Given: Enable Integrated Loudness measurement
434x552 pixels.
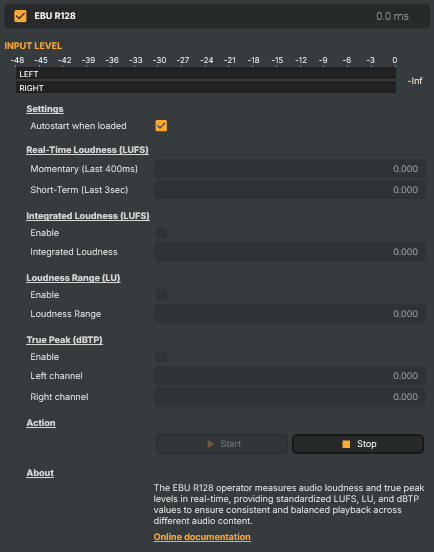Looking at the screenshot, I should pos(161,233).
